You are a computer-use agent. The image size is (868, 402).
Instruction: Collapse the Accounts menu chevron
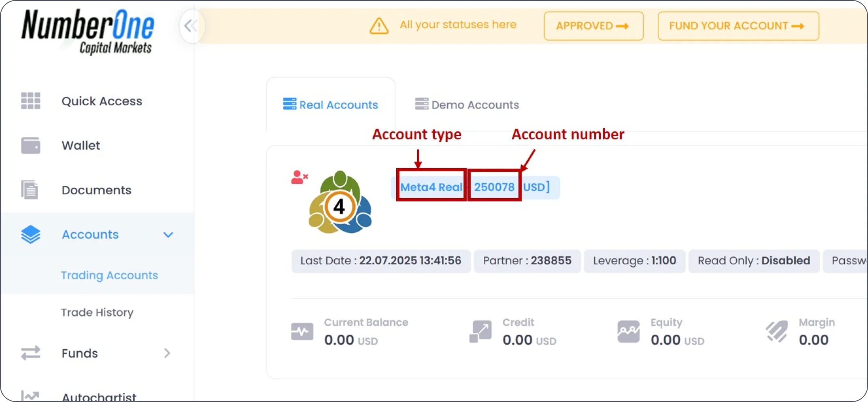pos(168,234)
